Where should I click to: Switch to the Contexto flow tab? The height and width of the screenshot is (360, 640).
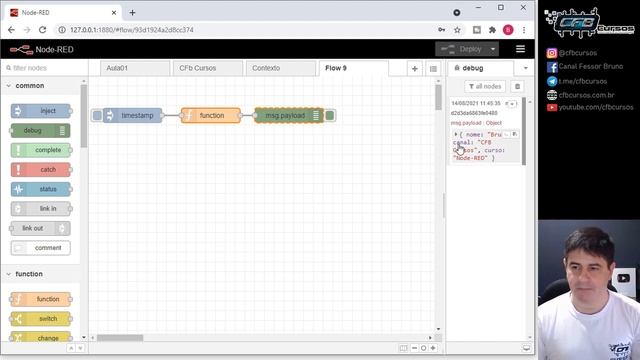(x=281, y=68)
